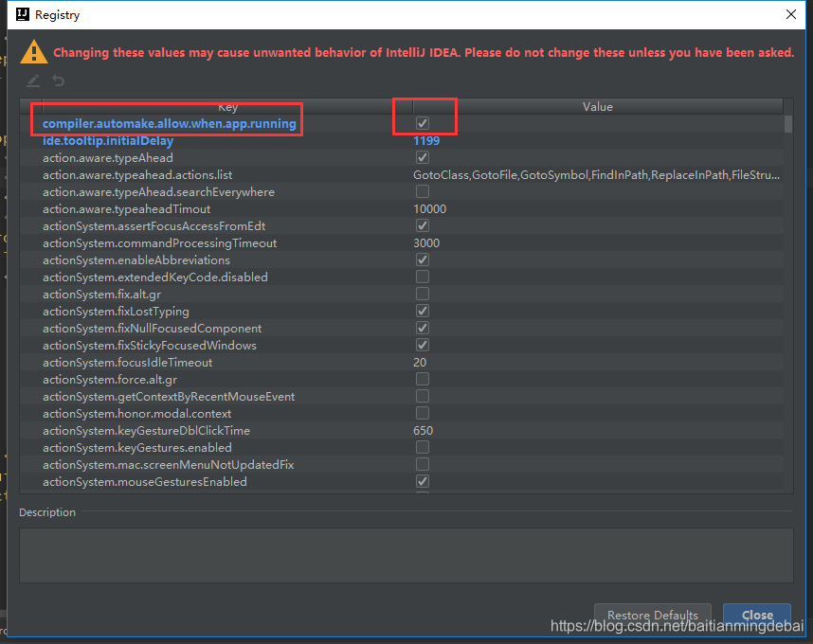Select actionSystem.keyGestures.enabled key
The height and width of the screenshot is (644, 813).
pos(136,448)
